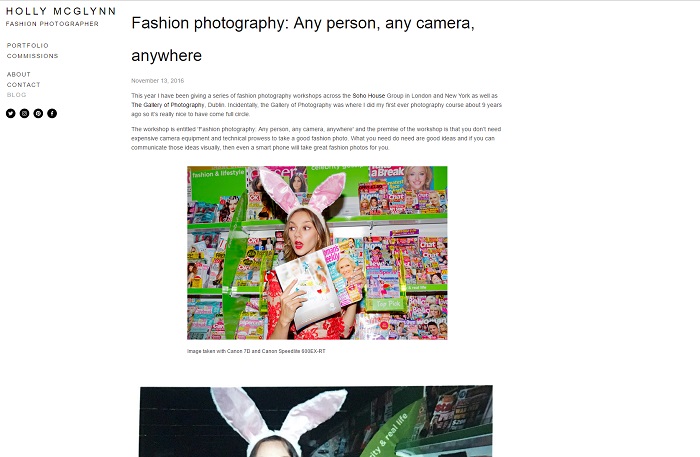700x457 pixels.
Task: Click the Holly McGlynn site title
Action: [61, 11]
